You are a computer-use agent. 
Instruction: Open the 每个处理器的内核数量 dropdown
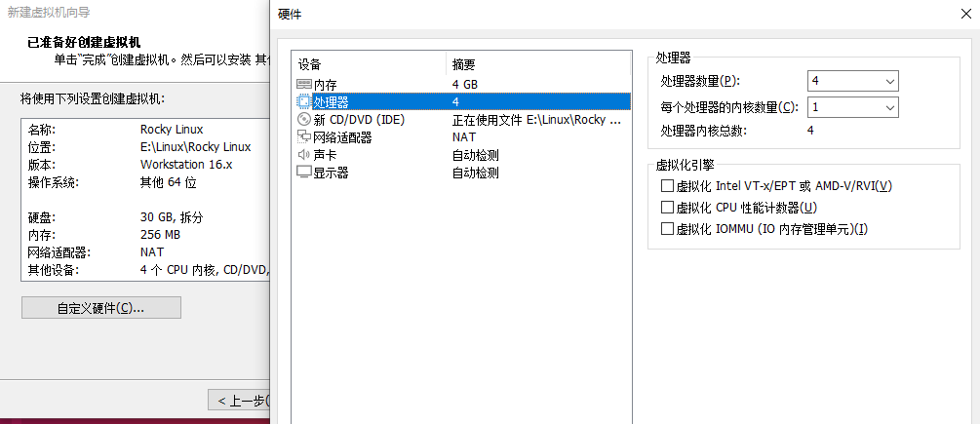pyautogui.click(x=852, y=107)
